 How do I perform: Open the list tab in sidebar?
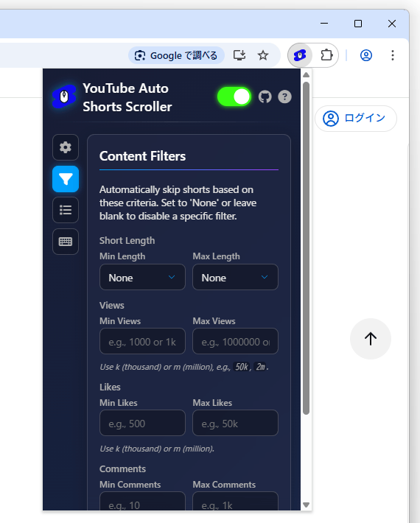pos(66,210)
